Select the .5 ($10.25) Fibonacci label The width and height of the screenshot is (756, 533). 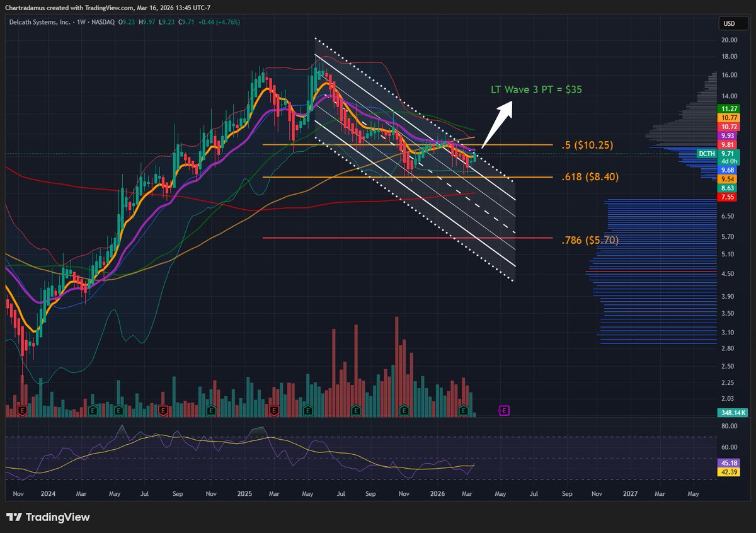(587, 145)
